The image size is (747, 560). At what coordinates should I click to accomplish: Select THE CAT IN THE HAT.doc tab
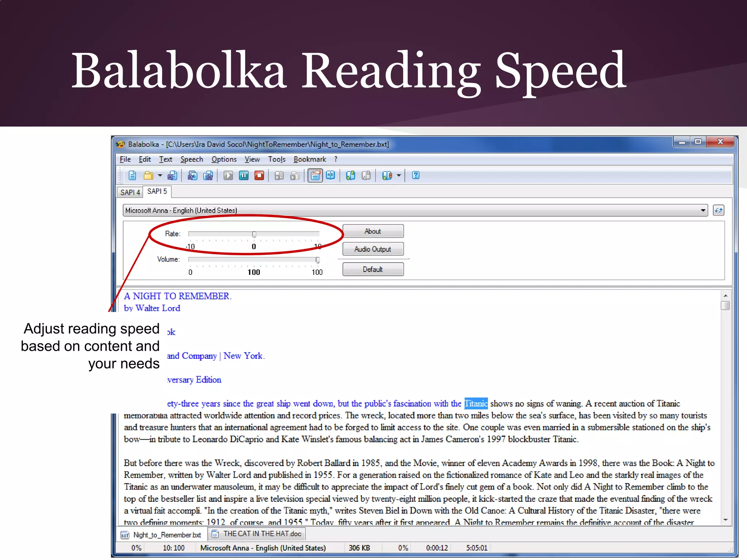point(257,534)
